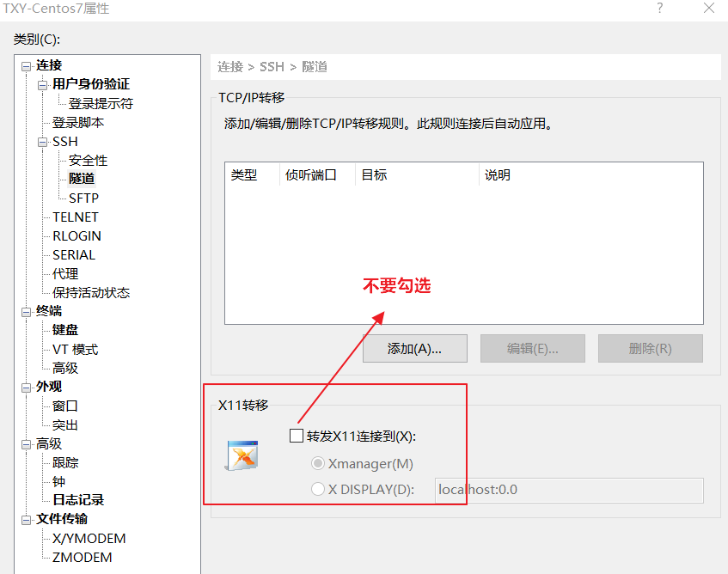Select SFTP under SSH

click(x=83, y=198)
